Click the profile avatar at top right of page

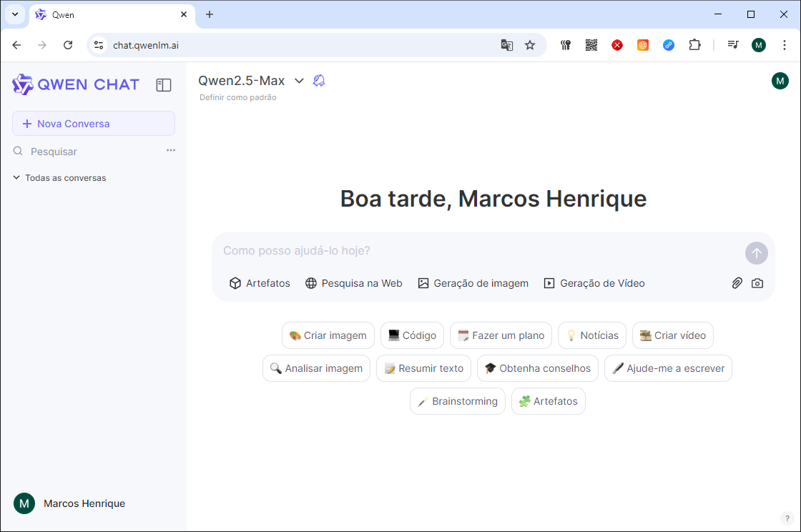point(780,81)
